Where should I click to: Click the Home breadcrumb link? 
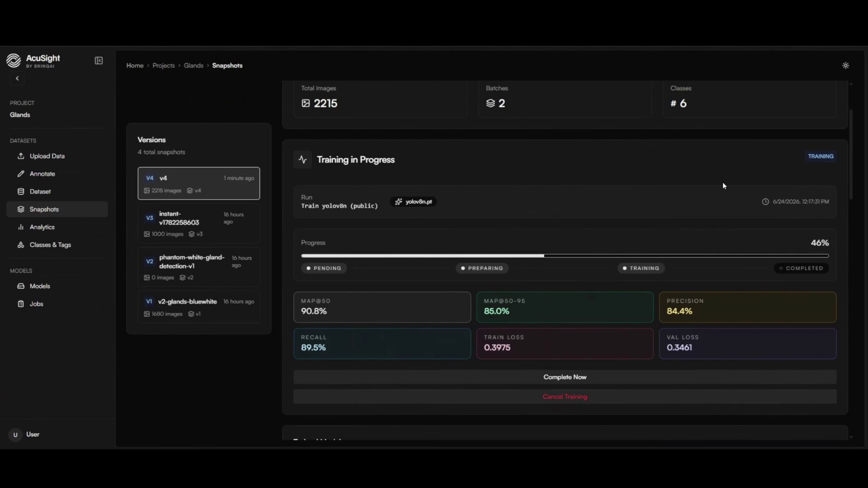[x=135, y=66]
